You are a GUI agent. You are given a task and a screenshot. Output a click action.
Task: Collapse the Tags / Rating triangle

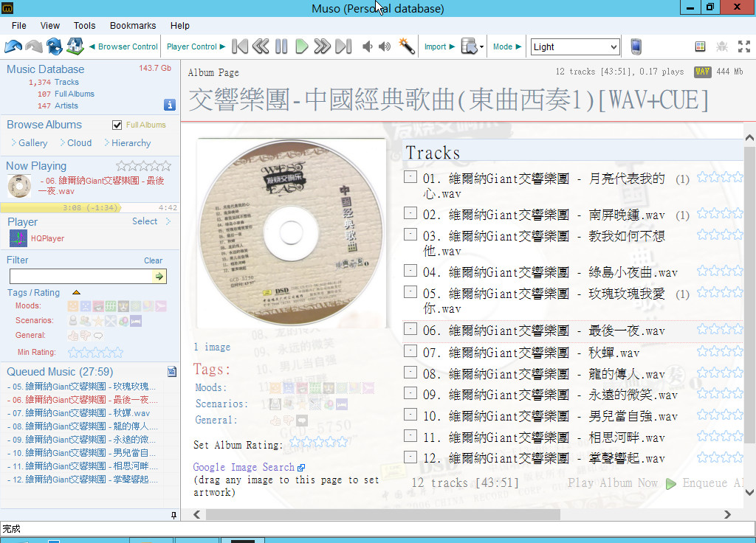click(76, 292)
